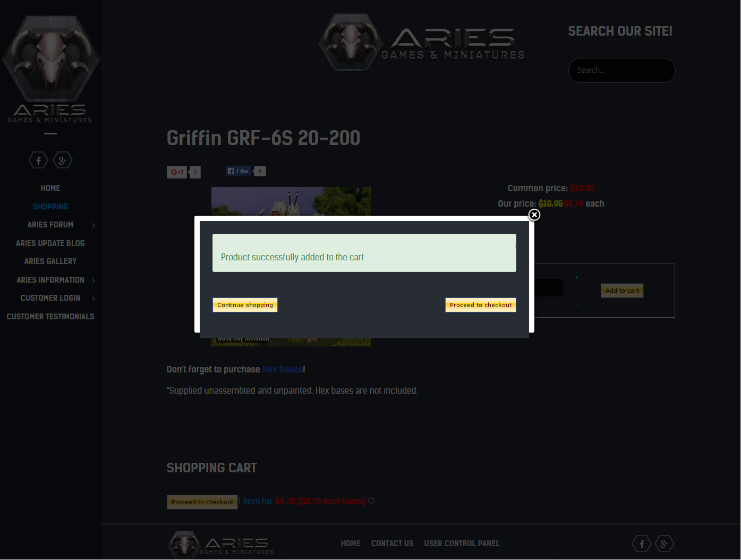Decrease quantity with the minus stepper
The image size is (741, 560).
[577, 304]
